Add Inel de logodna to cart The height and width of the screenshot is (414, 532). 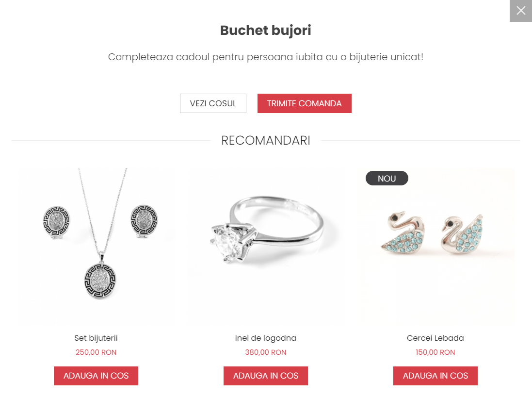pos(266,376)
